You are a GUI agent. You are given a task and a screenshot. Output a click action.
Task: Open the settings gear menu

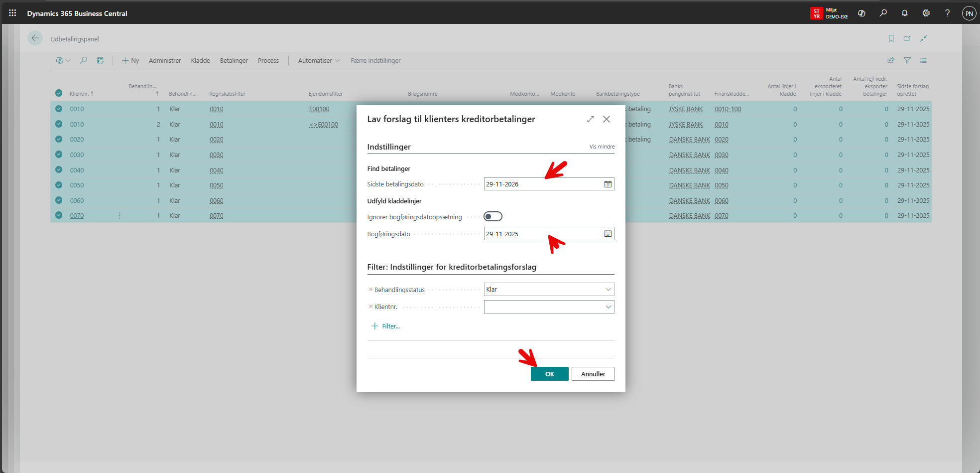pyautogui.click(x=926, y=13)
